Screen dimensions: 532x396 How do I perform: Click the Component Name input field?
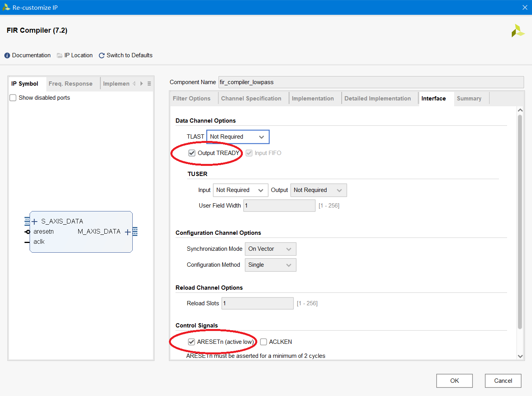pos(371,82)
